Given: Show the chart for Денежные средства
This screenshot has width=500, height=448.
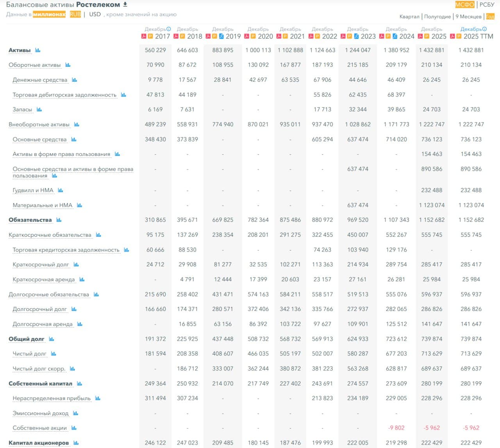Looking at the screenshot, I should 74,80.
